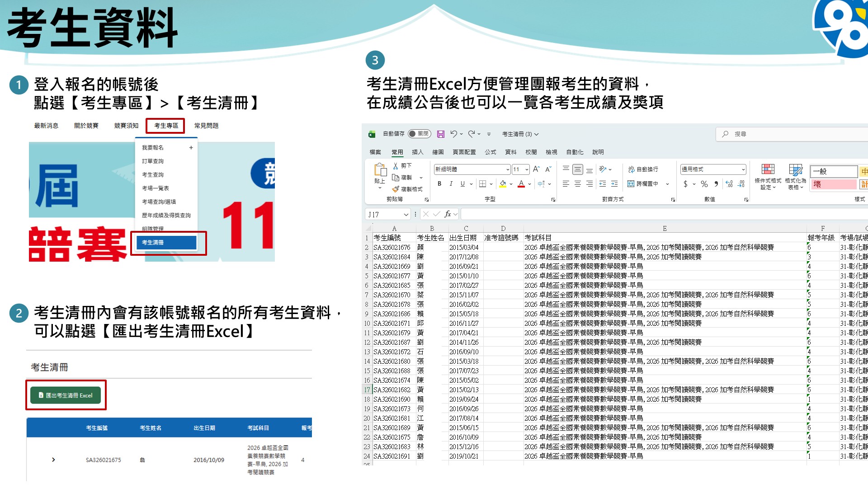Click the Insert Function fx icon
The image size is (868, 488).
448,214
